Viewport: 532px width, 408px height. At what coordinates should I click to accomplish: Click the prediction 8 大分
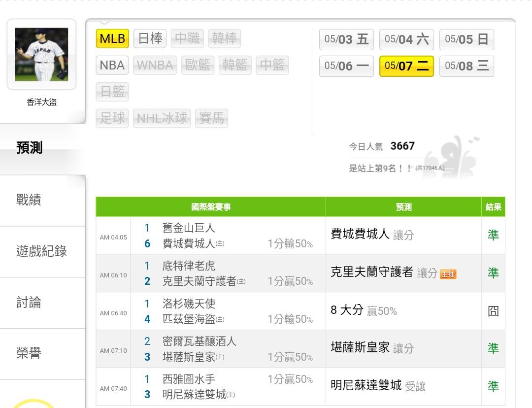(x=364, y=310)
